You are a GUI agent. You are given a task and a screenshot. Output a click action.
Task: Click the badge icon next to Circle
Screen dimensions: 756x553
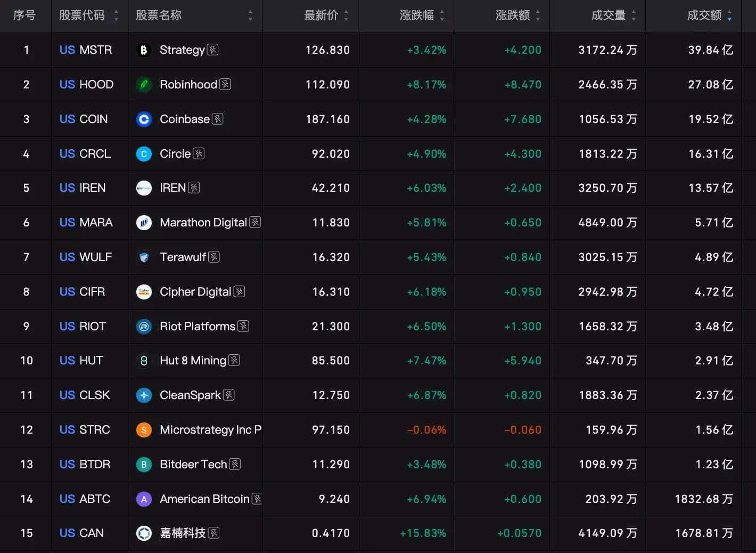point(199,153)
